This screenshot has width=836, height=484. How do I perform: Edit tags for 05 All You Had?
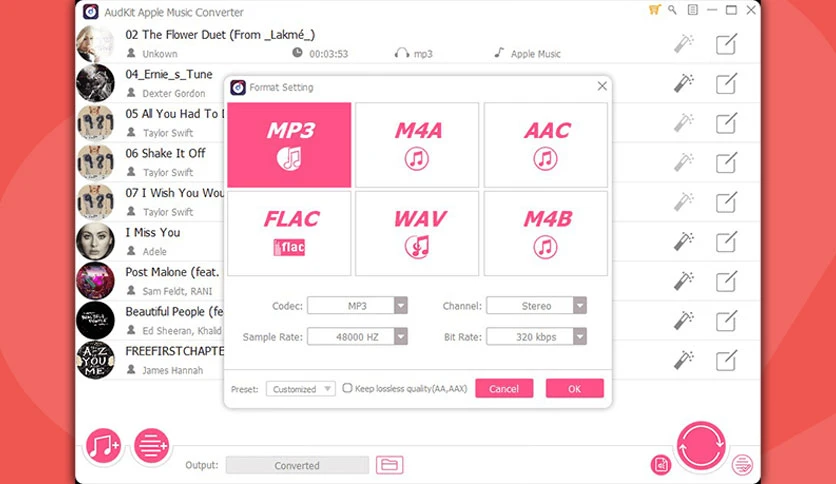tap(726, 123)
